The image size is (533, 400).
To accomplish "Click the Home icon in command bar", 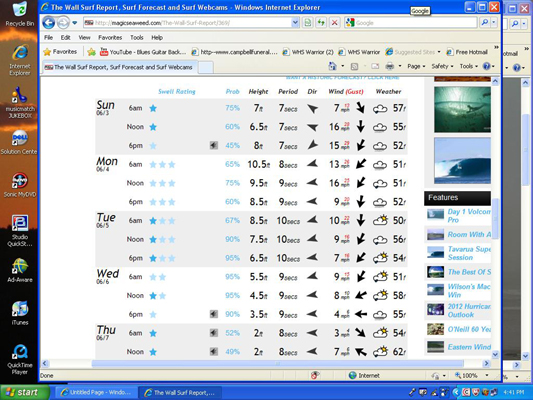I will point(333,66).
